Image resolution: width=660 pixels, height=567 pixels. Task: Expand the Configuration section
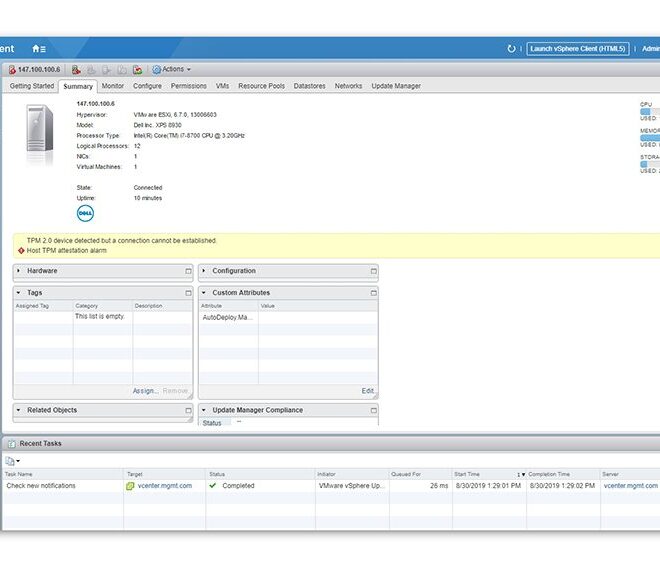(205, 271)
